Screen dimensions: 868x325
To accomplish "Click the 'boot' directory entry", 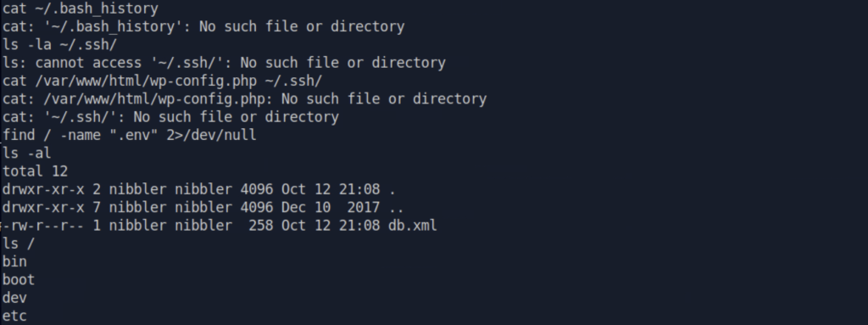I will [x=19, y=279].
